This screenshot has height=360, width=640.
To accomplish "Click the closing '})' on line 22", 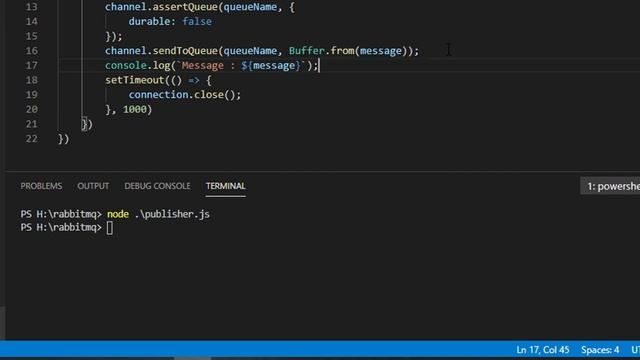I will [63, 139].
